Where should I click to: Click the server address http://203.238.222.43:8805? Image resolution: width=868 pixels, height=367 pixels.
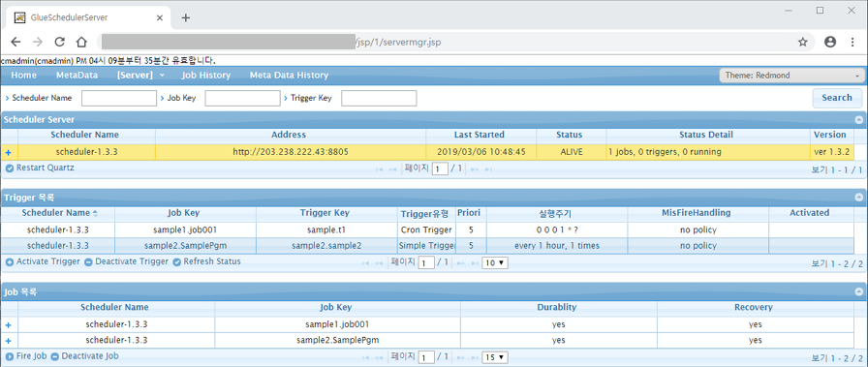(x=291, y=152)
